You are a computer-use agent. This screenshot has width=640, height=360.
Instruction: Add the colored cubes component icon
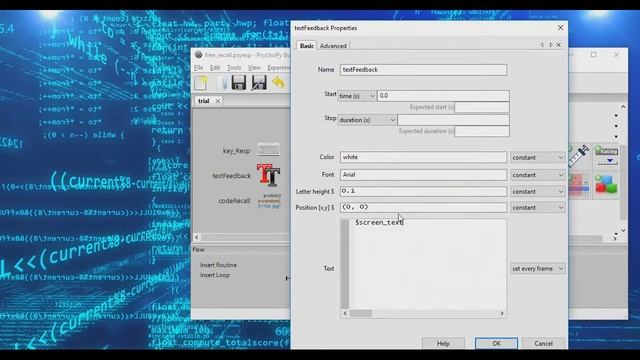click(x=606, y=184)
